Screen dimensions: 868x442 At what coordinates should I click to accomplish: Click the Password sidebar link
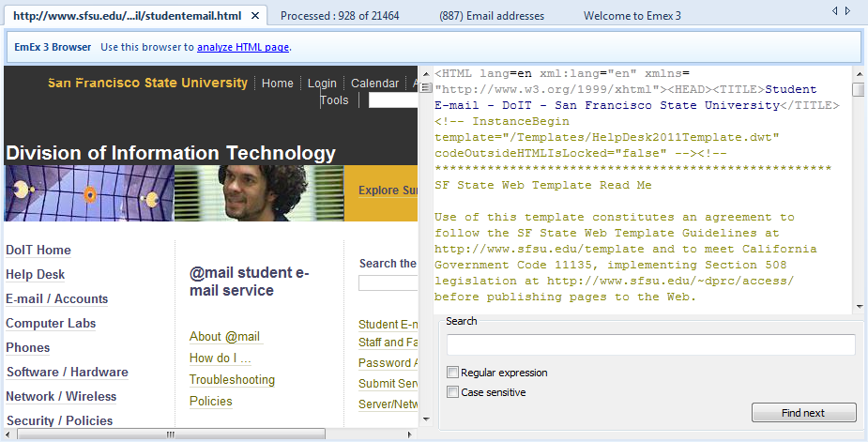388,363
